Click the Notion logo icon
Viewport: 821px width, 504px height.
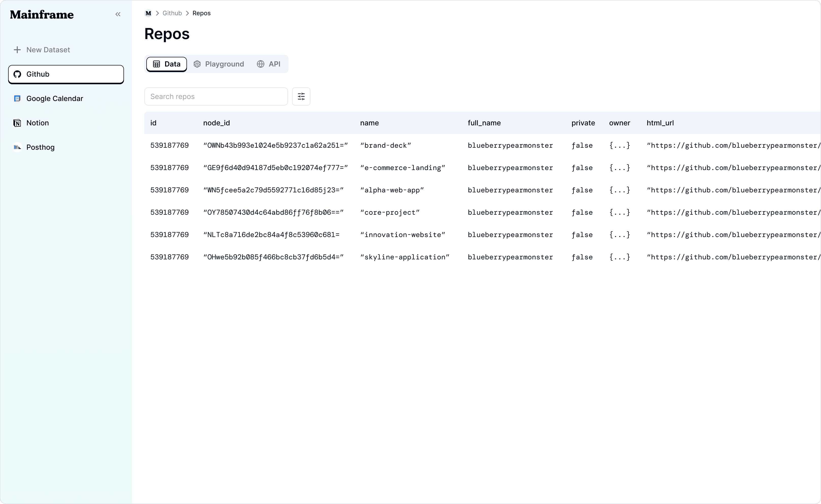pyautogui.click(x=17, y=123)
